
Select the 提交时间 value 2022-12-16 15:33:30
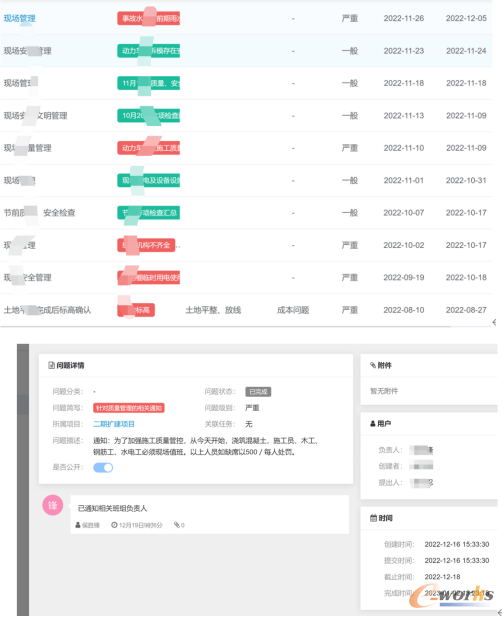457,560
